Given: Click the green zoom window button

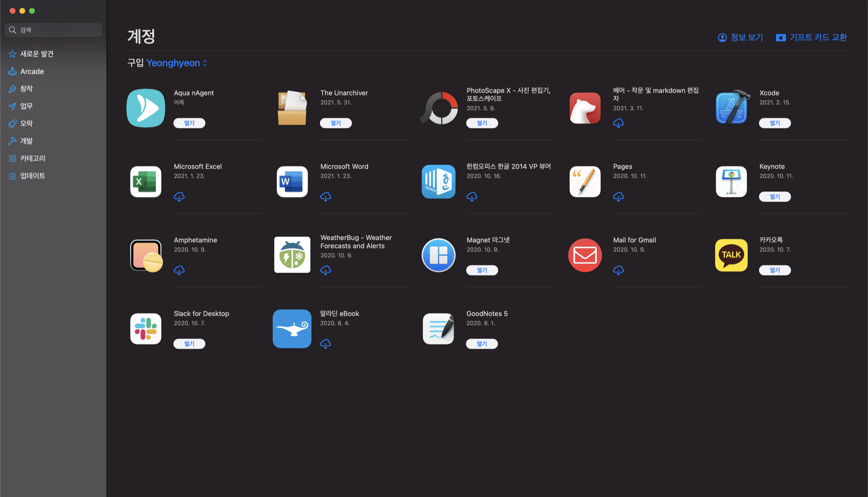Looking at the screenshot, I should tap(32, 11).
